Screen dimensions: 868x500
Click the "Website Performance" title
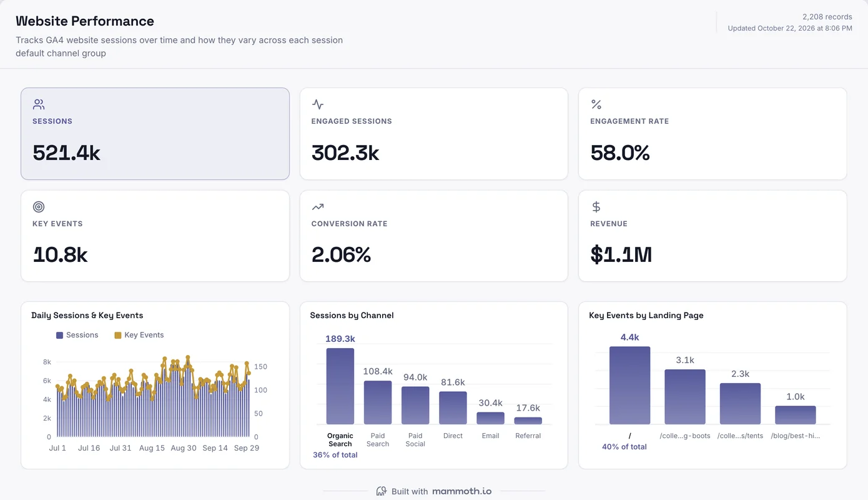(x=85, y=21)
